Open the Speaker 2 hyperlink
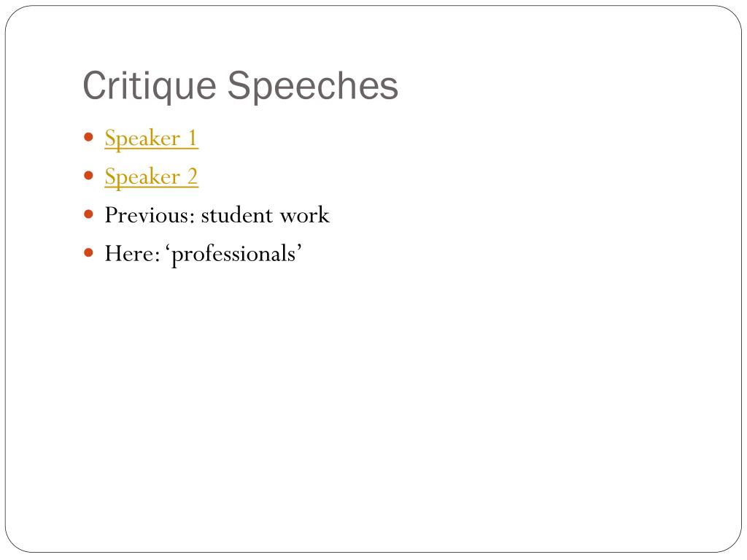Image resolution: width=747 pixels, height=560 pixels. (x=151, y=177)
